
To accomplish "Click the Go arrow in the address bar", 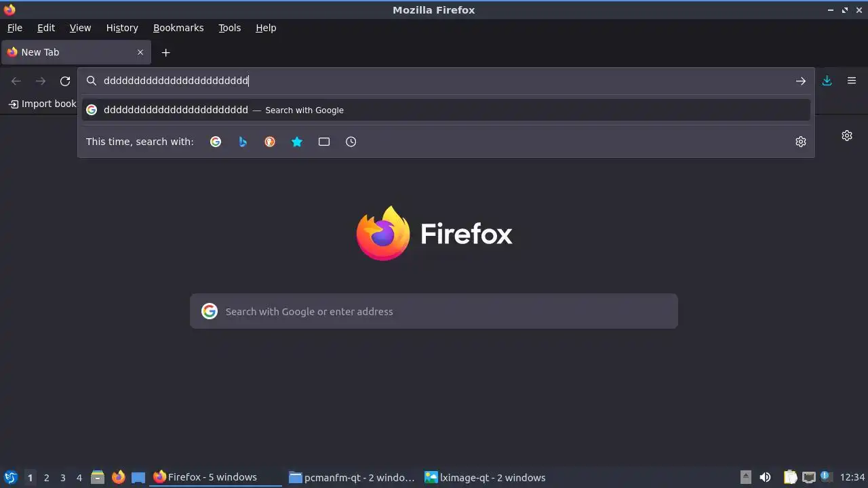I will pos(801,81).
